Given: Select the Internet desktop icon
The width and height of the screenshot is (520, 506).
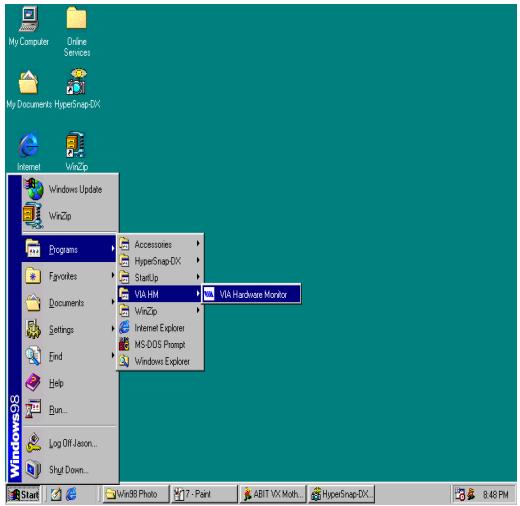Looking at the screenshot, I should click(x=29, y=152).
